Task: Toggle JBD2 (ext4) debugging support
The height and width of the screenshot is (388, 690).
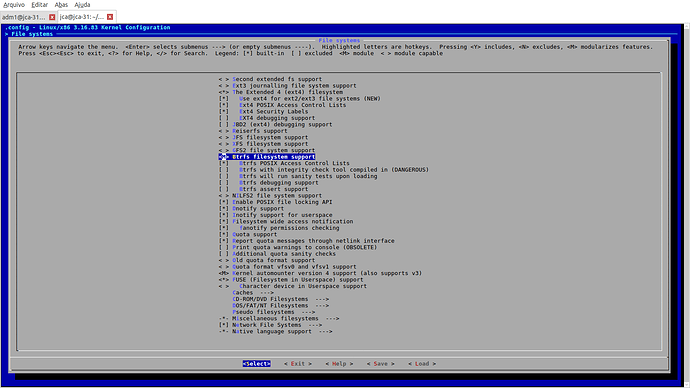Action: [x=275, y=124]
